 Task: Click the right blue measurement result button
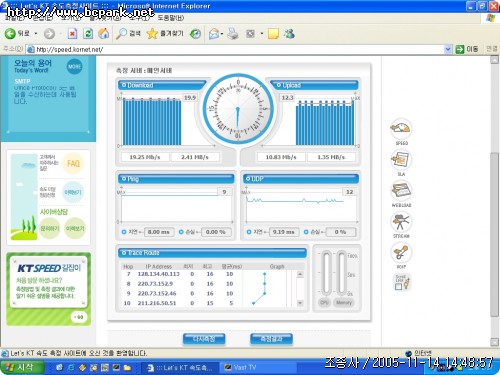(x=271, y=339)
